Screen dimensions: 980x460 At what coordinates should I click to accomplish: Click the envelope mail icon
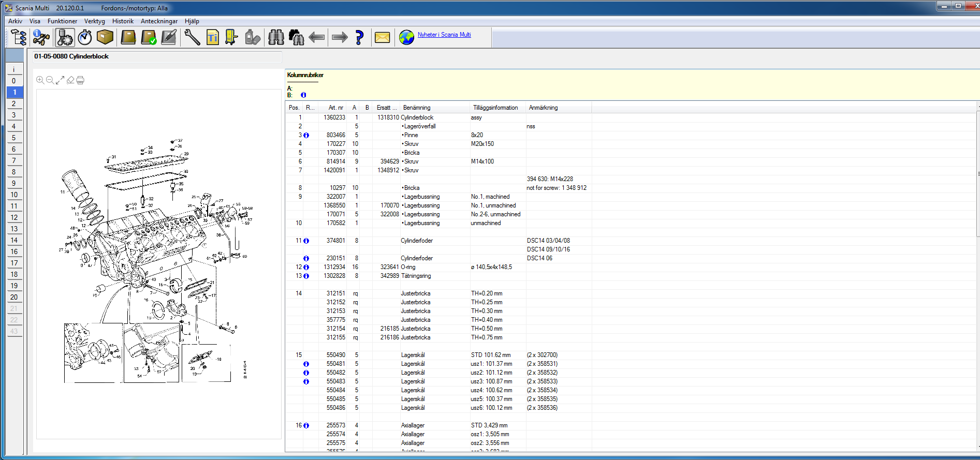coord(382,37)
